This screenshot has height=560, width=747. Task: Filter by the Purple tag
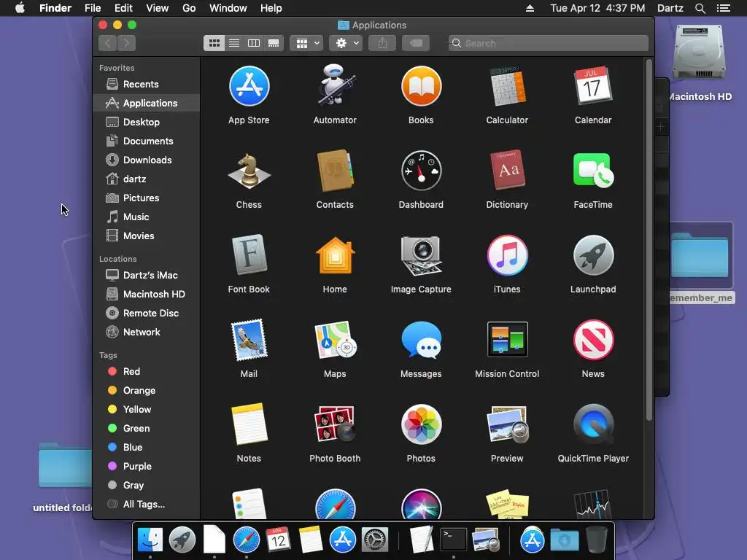[x=146, y=466]
